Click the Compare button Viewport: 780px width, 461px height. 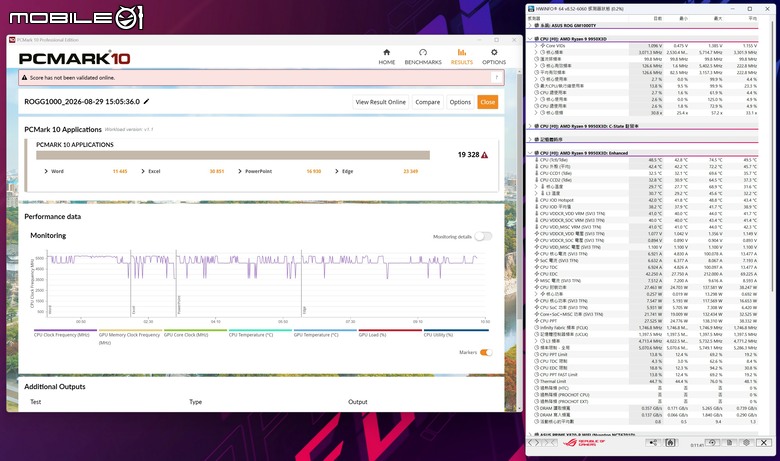coord(427,102)
